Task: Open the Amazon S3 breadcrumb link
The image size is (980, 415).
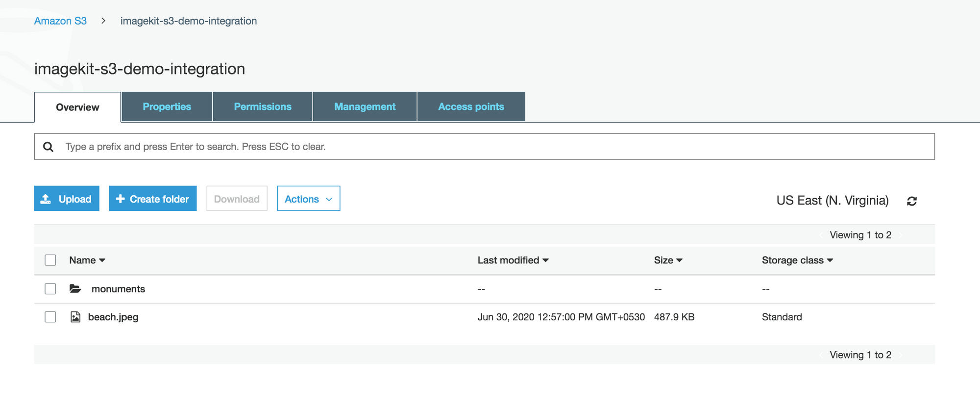Action: (60, 21)
